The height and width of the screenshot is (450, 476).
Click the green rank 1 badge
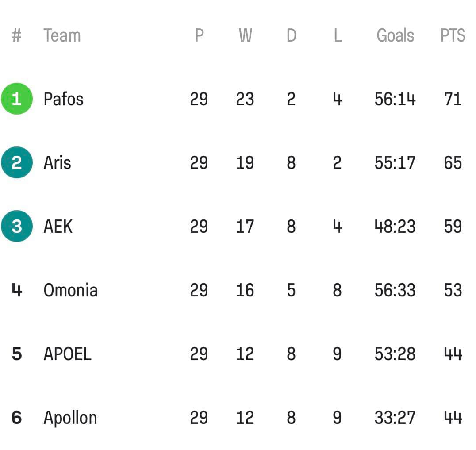pos(17,99)
